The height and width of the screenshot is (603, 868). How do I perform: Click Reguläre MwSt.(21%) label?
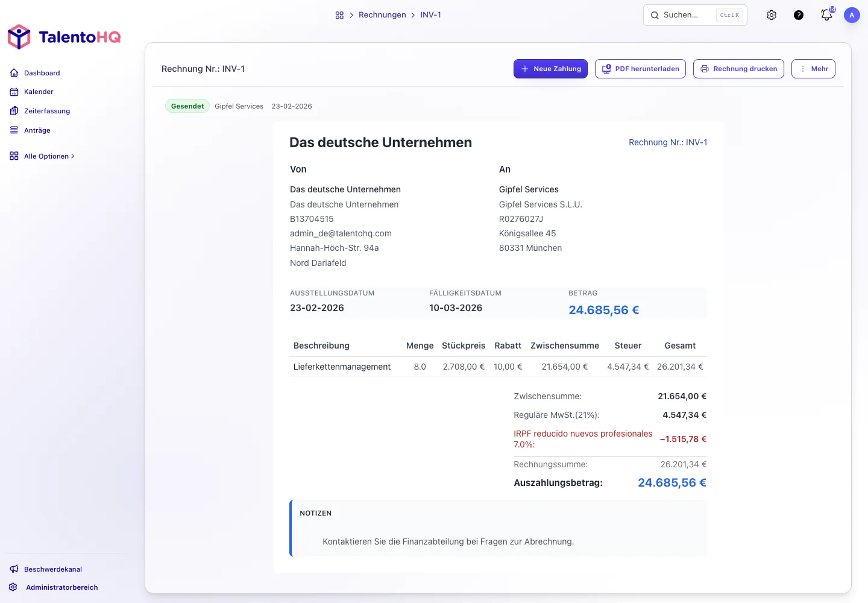[556, 415]
